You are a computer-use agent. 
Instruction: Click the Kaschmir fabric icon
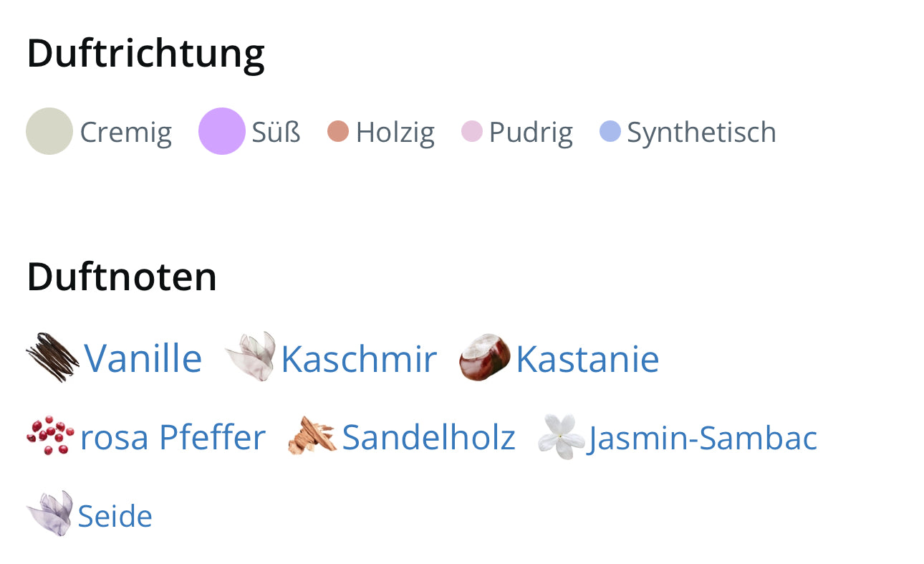tap(251, 356)
